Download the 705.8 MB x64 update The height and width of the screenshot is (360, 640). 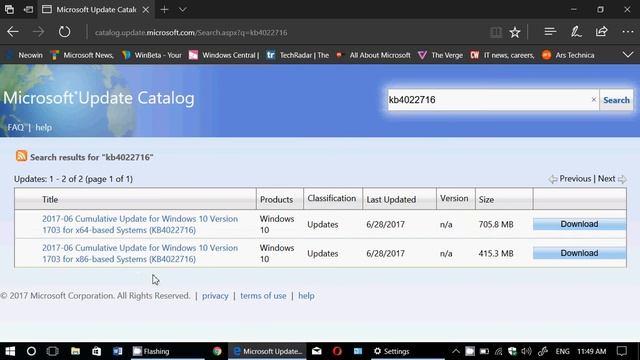coord(579,224)
